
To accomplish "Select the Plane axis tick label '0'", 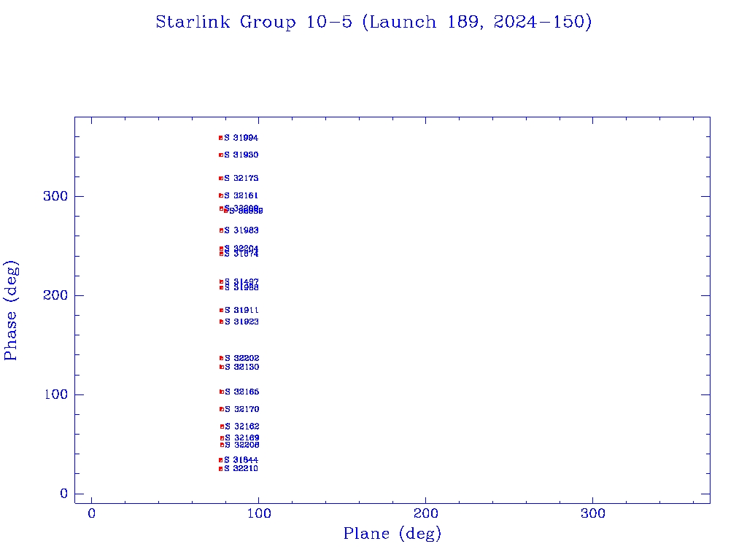I will [x=91, y=513].
